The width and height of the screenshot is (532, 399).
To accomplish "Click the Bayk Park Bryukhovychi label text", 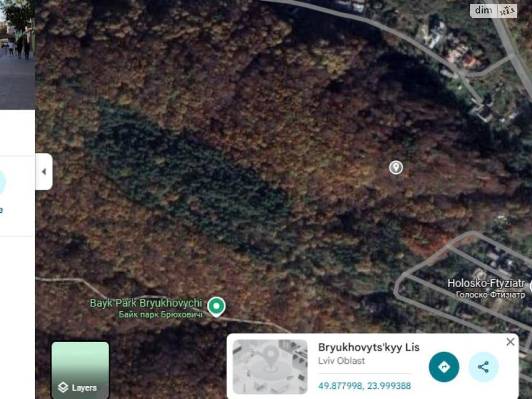I will pyautogui.click(x=146, y=303).
